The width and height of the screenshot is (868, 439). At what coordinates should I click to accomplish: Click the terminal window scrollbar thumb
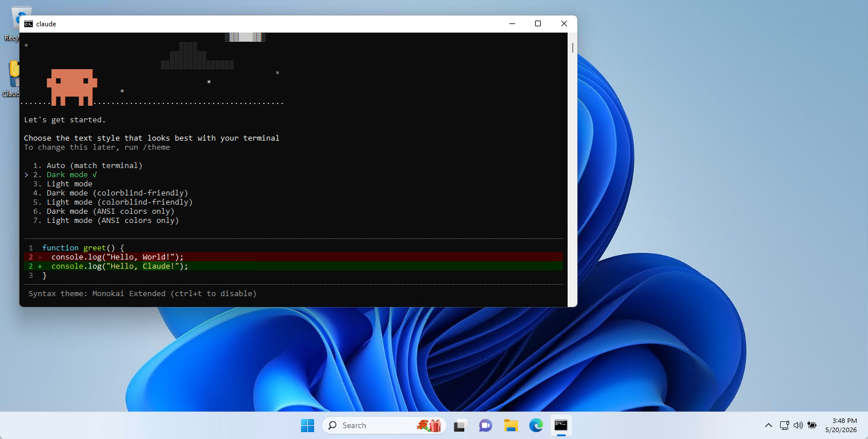[573, 47]
